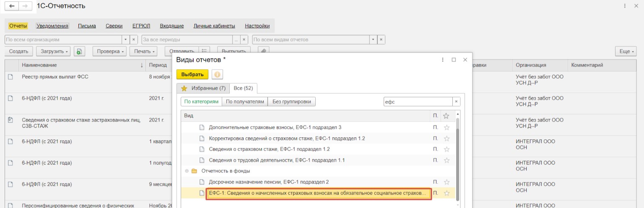Toggle favorite star for 'Дополнительные страховые взносы'
644x208 pixels.
point(446,127)
